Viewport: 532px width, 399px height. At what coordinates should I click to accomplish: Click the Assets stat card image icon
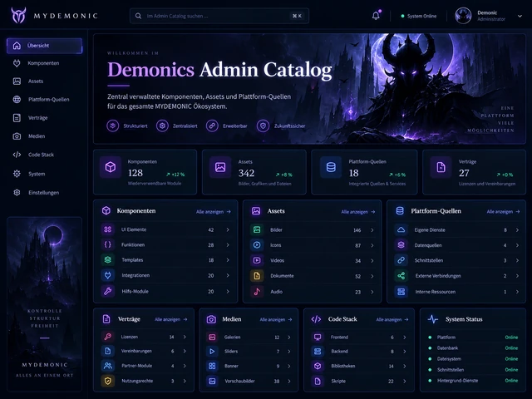coord(220,167)
